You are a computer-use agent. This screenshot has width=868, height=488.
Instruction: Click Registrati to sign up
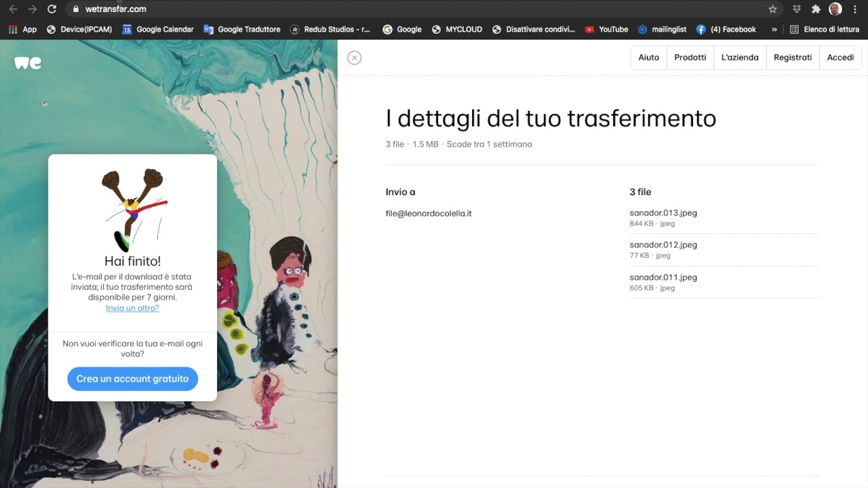click(x=793, y=58)
